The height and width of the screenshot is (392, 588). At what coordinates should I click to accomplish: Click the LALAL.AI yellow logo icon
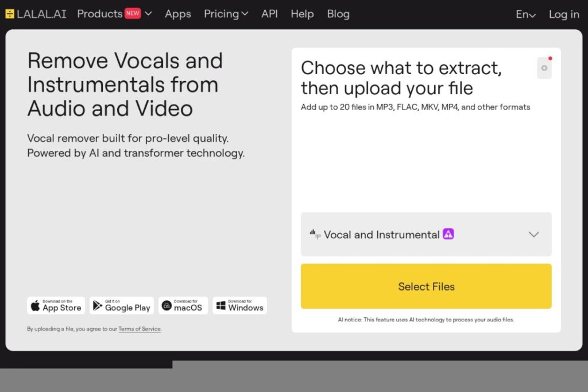click(10, 14)
